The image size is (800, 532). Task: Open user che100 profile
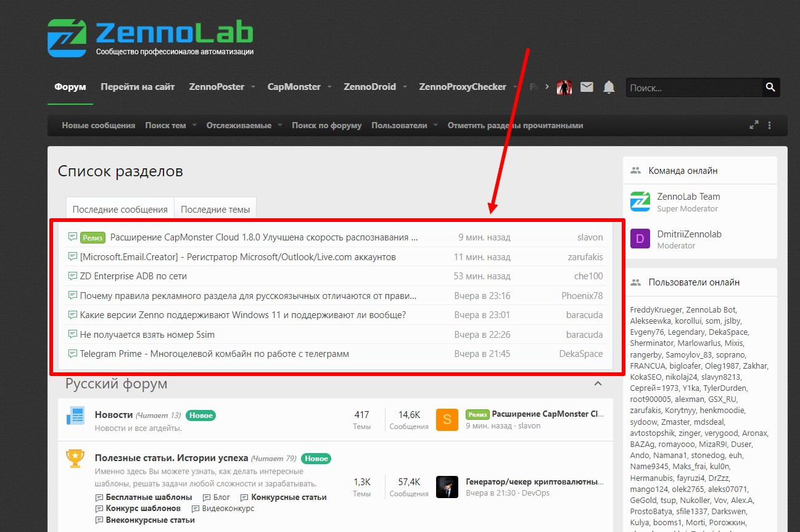588,276
